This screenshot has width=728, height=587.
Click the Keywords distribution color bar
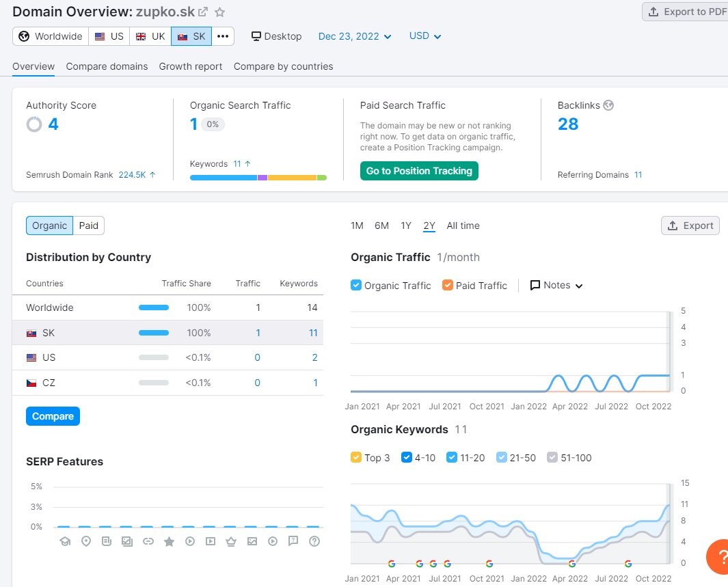point(258,178)
